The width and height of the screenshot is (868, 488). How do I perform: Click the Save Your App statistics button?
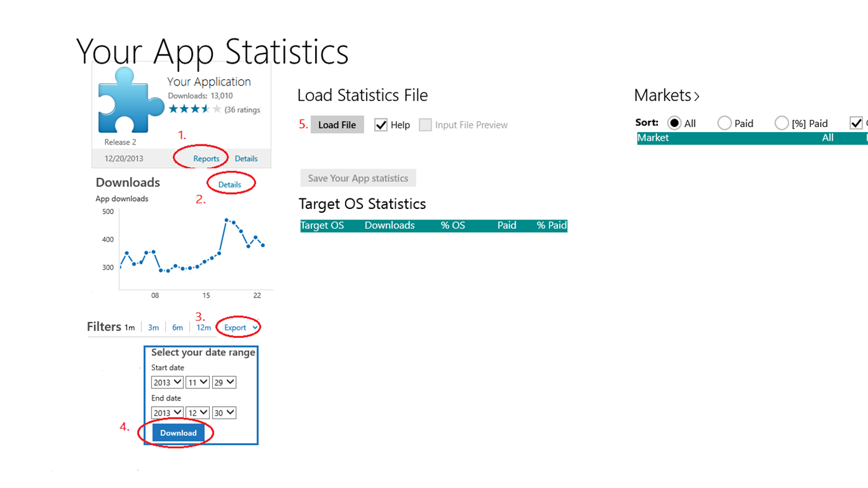pos(358,178)
